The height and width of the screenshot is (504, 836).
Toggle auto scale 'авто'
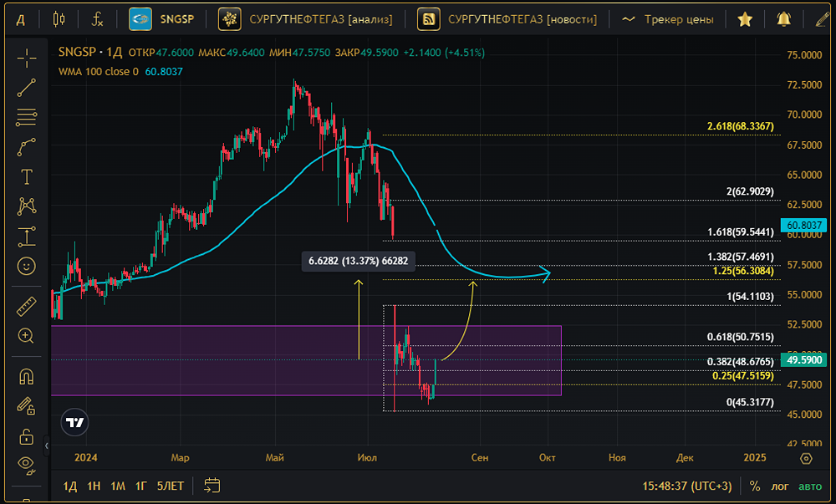click(810, 486)
